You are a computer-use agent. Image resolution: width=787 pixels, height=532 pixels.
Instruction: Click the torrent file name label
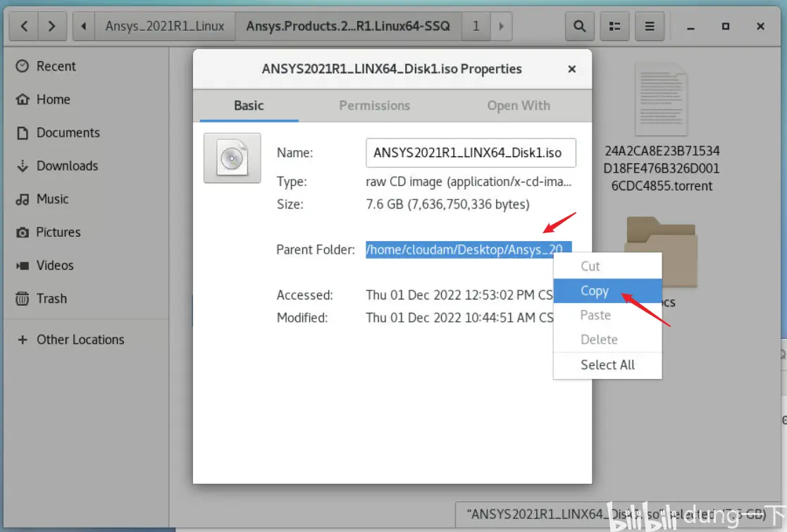pos(662,168)
